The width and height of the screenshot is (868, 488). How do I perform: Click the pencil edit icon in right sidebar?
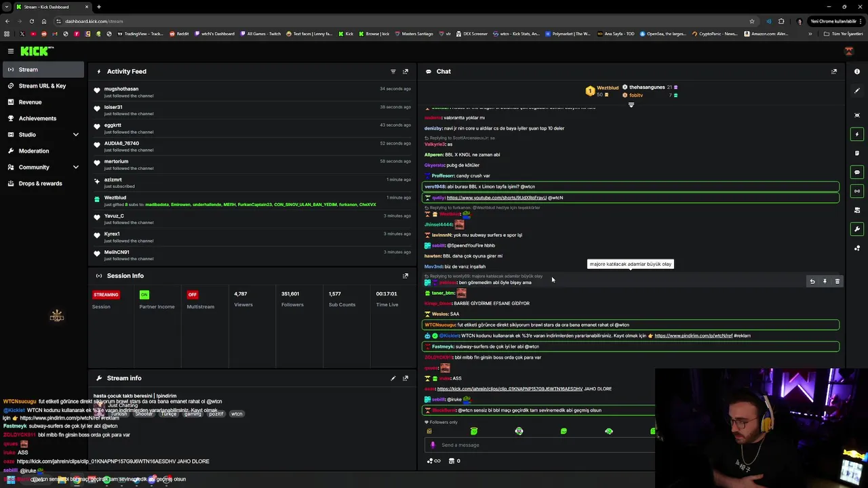pos(857,90)
